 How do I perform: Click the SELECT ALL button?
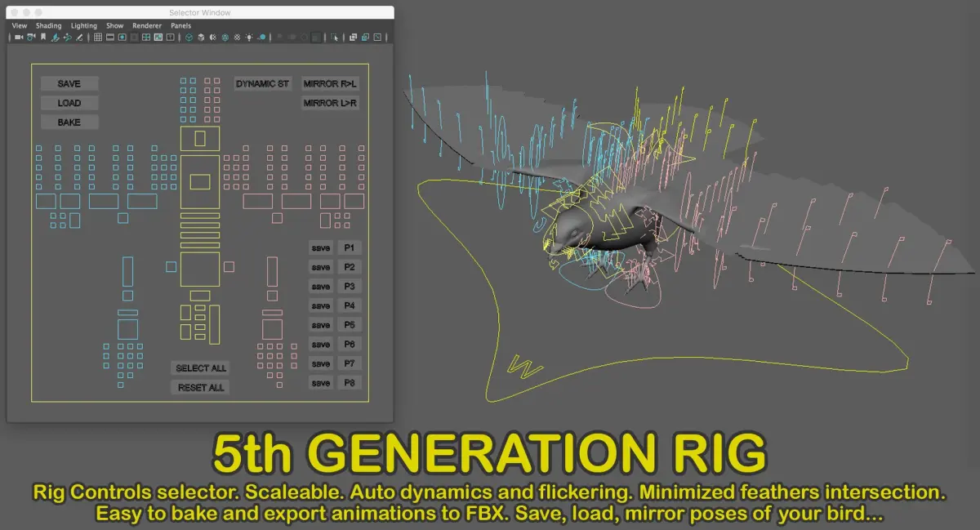pyautogui.click(x=201, y=367)
